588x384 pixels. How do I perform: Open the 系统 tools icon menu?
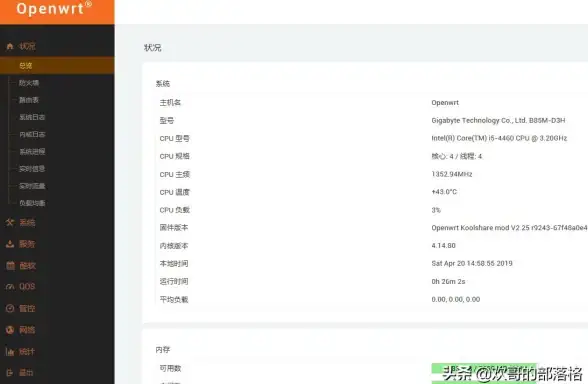point(21,222)
